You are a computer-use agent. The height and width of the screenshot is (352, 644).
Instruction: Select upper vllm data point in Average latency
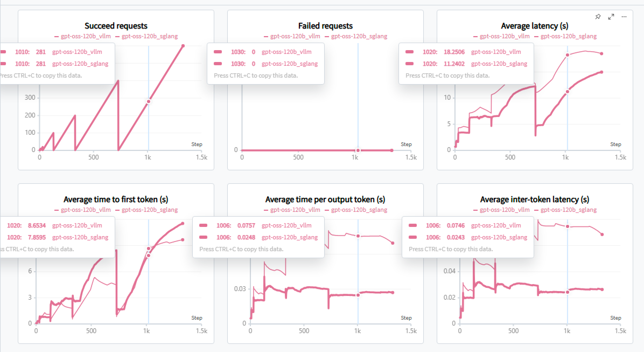click(567, 55)
